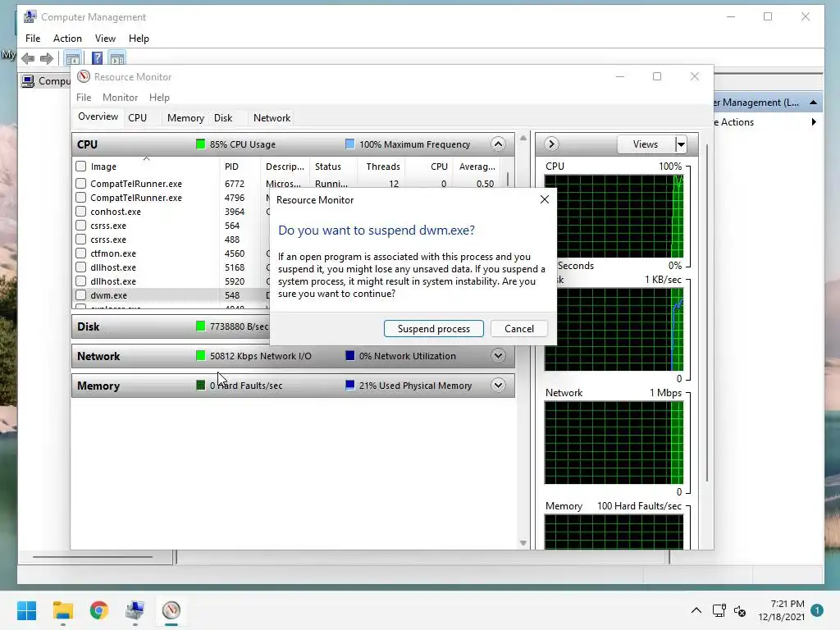Screen dimensions: 840x630
Task: Check the dllhost.exe PID 5168 checkbox
Action: 81,267
